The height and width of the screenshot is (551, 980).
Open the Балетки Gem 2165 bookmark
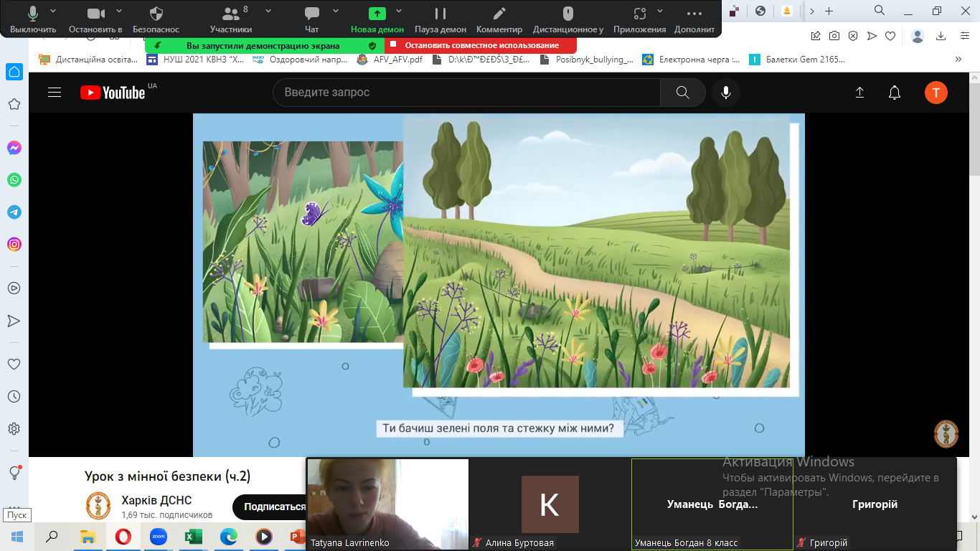pos(797,60)
